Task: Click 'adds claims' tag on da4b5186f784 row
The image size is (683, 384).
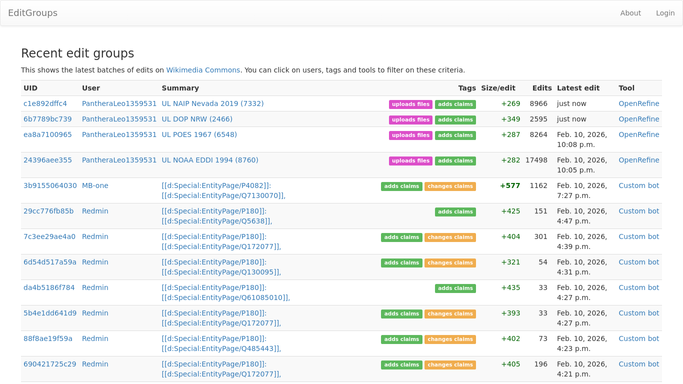Action: point(455,288)
